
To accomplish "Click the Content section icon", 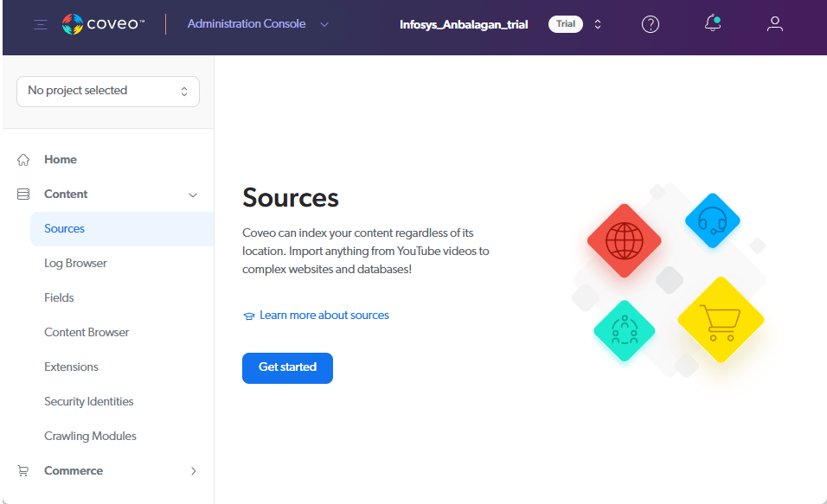I will [x=23, y=195].
